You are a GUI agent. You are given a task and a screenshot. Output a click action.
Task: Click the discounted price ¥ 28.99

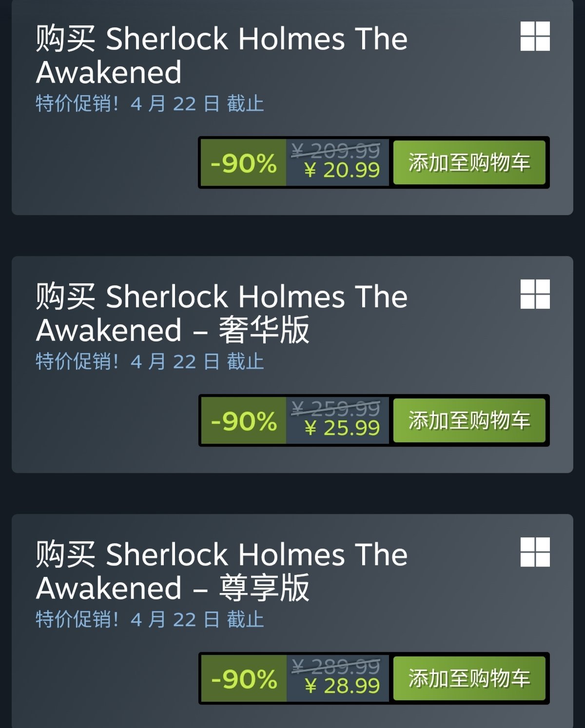[342, 686]
